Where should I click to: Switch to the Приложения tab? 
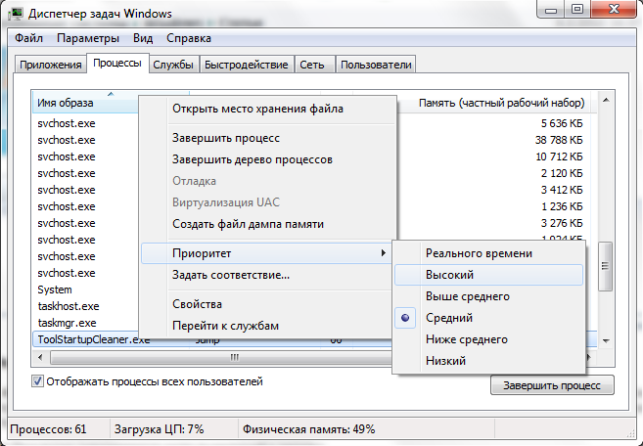point(50,65)
